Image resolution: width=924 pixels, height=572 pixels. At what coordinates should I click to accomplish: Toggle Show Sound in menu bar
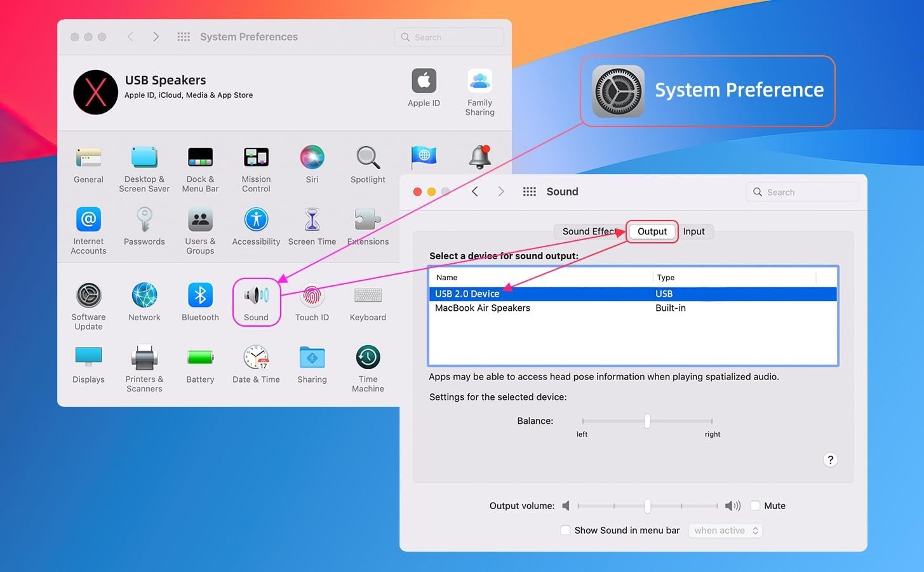click(x=565, y=530)
